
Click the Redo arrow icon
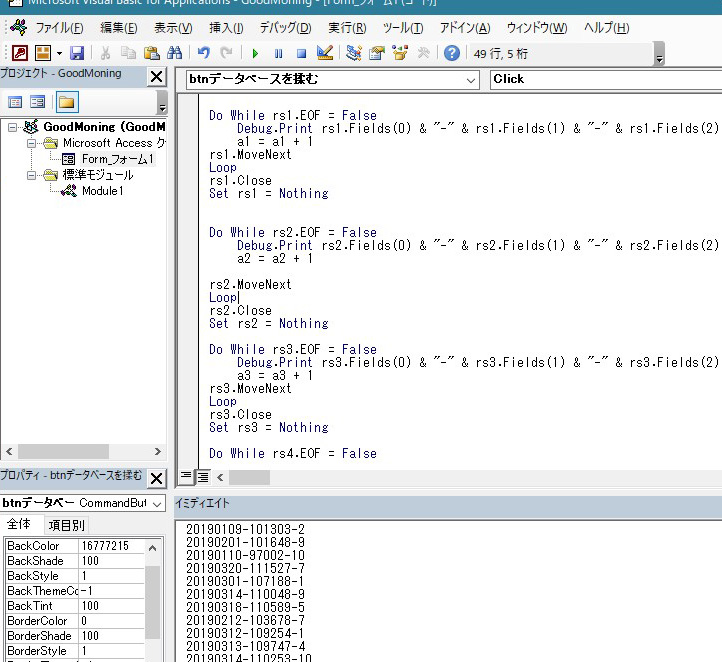coord(226,53)
